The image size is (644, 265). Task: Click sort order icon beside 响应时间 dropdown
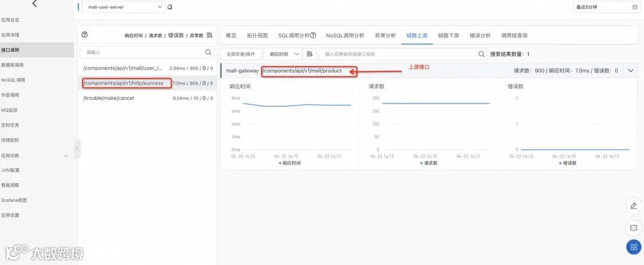point(309,54)
